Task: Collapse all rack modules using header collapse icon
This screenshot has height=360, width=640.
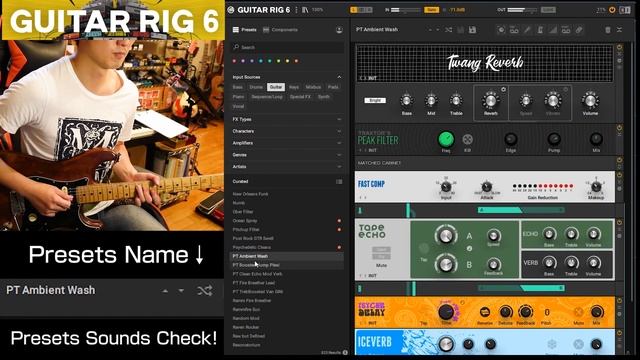Action: (x=620, y=30)
